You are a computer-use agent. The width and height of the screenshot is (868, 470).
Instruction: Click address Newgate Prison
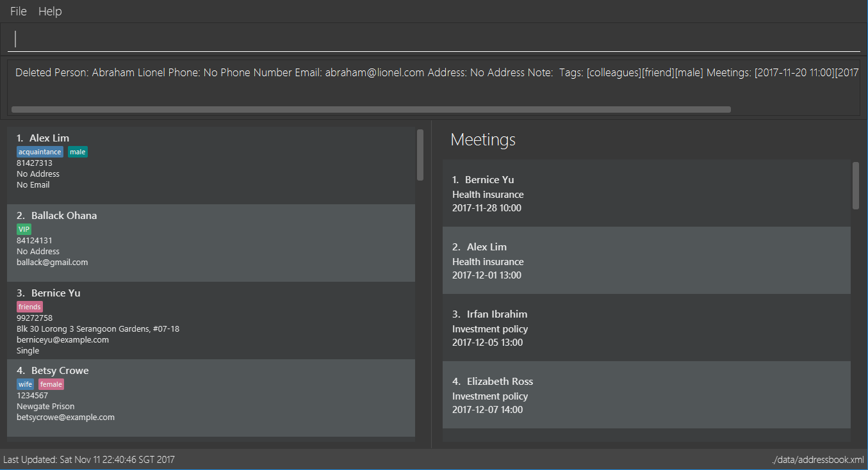tap(45, 407)
